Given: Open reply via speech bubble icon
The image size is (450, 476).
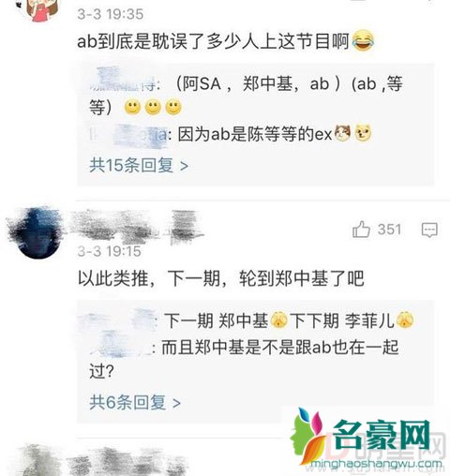Looking at the screenshot, I should pos(429,231).
